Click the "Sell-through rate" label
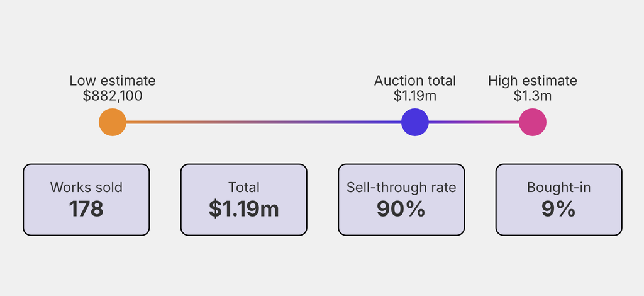The width and height of the screenshot is (644, 296). tap(401, 187)
